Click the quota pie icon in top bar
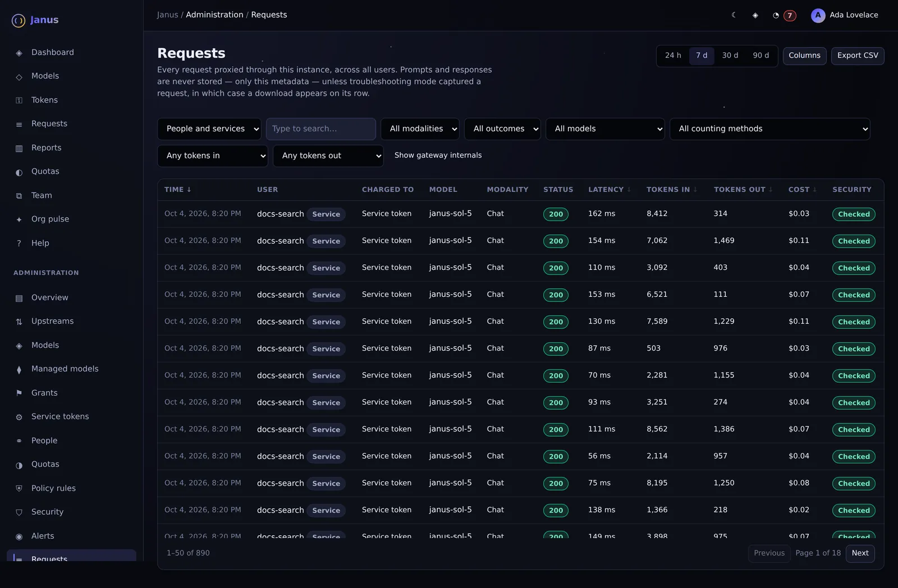This screenshot has width=898, height=588. click(x=776, y=16)
